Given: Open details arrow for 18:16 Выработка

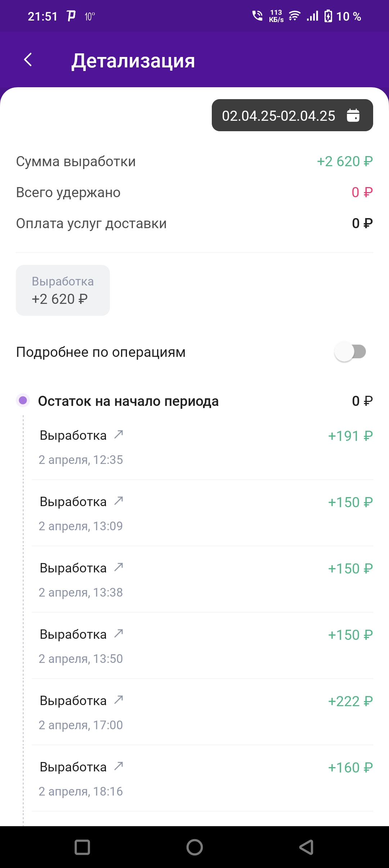Looking at the screenshot, I should point(119,766).
